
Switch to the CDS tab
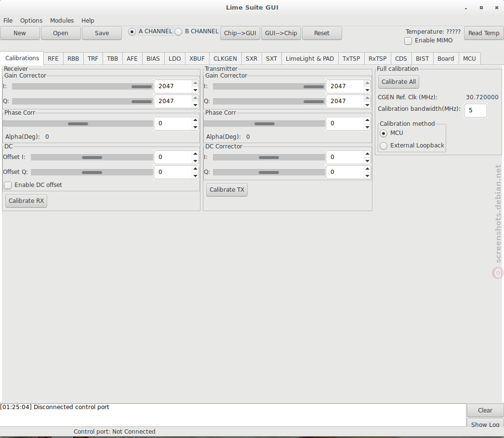click(x=401, y=58)
